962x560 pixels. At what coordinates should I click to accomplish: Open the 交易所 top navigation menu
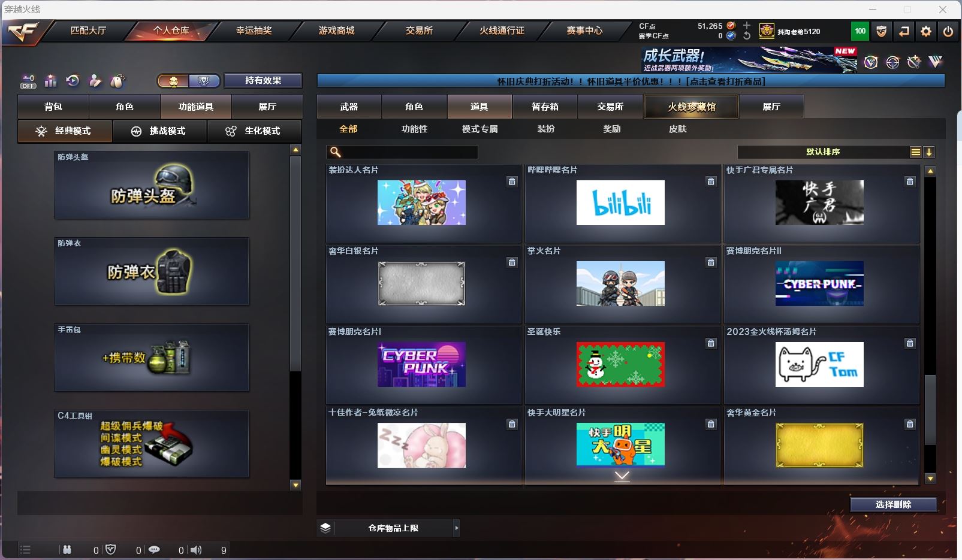[419, 31]
